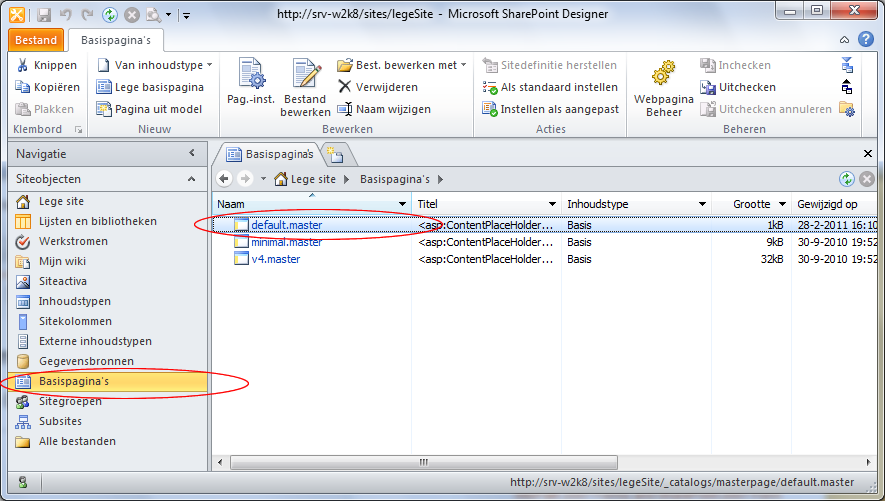Viewport: 885px width, 501px height.
Task: Click the Plakken paste icon
Action: pyautogui.click(x=23, y=109)
